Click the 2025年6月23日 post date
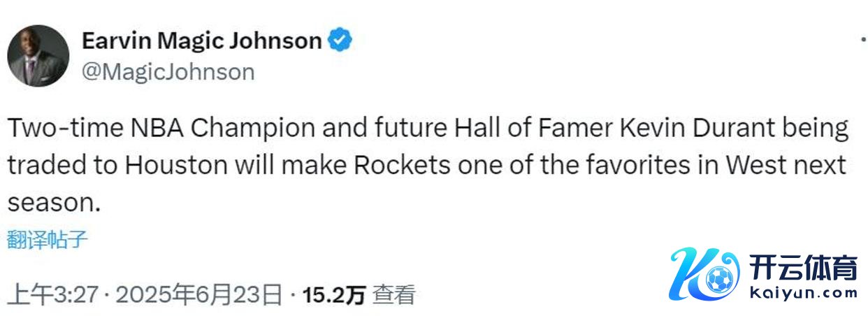 tap(199, 295)
